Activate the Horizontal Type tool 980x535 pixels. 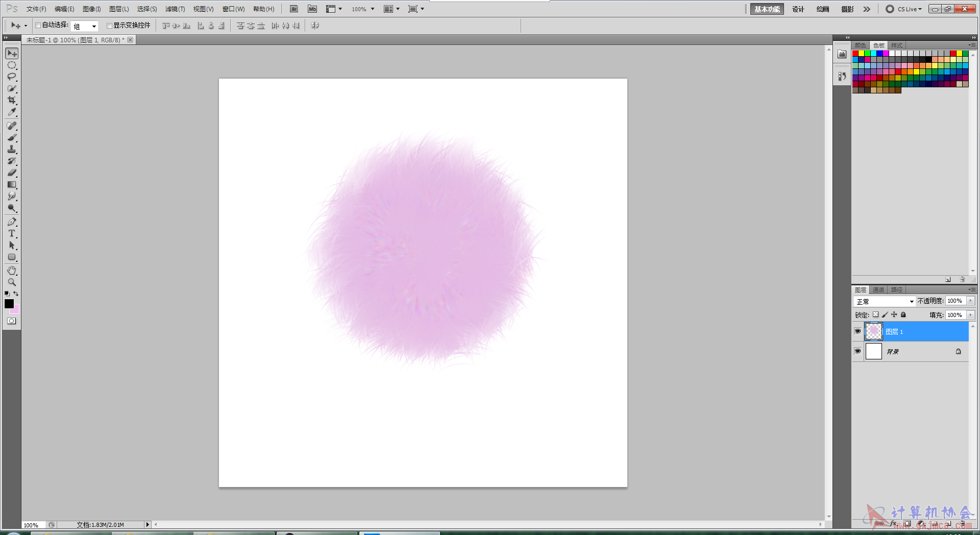(12, 233)
